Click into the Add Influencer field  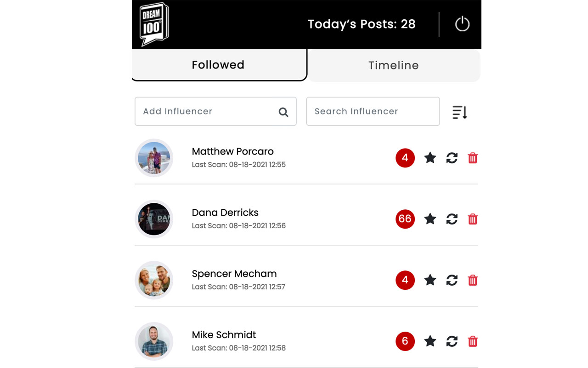point(207,111)
